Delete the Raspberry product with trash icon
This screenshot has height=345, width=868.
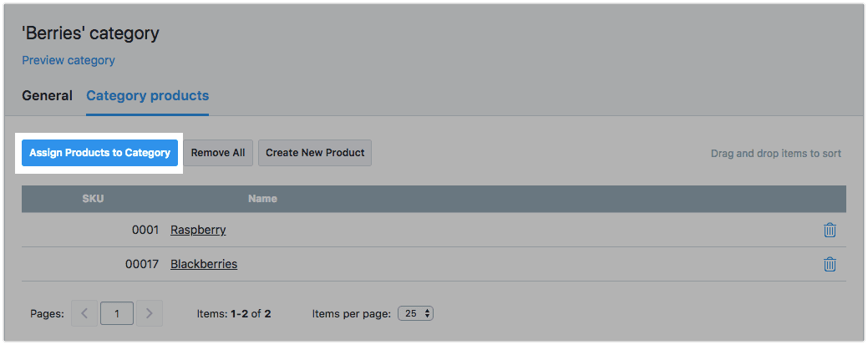[x=830, y=230]
